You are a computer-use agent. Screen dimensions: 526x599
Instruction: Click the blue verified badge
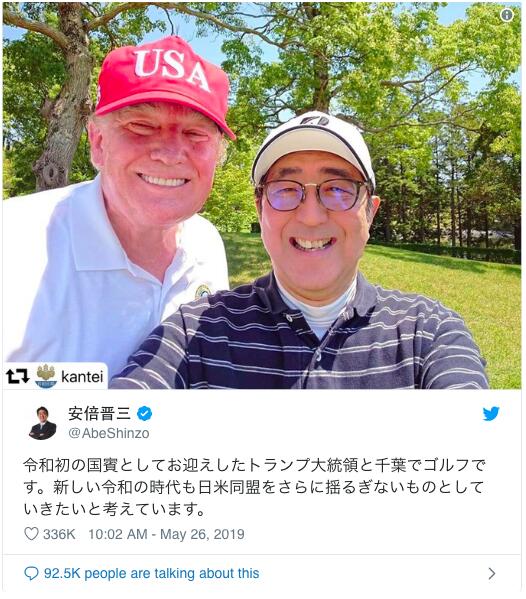click(x=144, y=414)
